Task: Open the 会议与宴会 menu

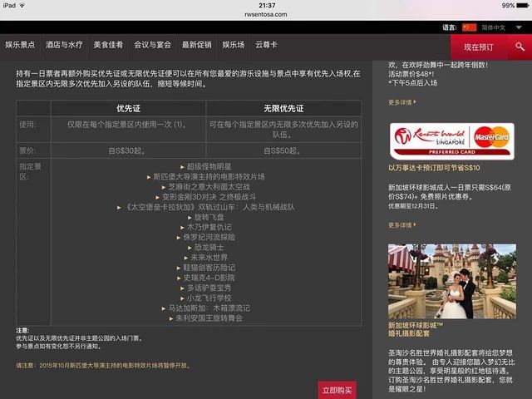Action: [152, 44]
